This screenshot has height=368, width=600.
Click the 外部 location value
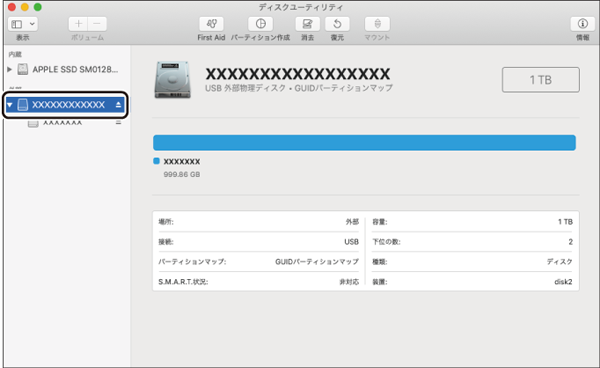352,222
